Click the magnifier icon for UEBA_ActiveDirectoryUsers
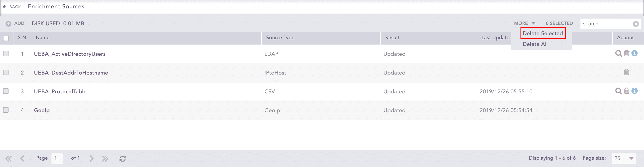The width and height of the screenshot is (644, 167). (x=618, y=53)
